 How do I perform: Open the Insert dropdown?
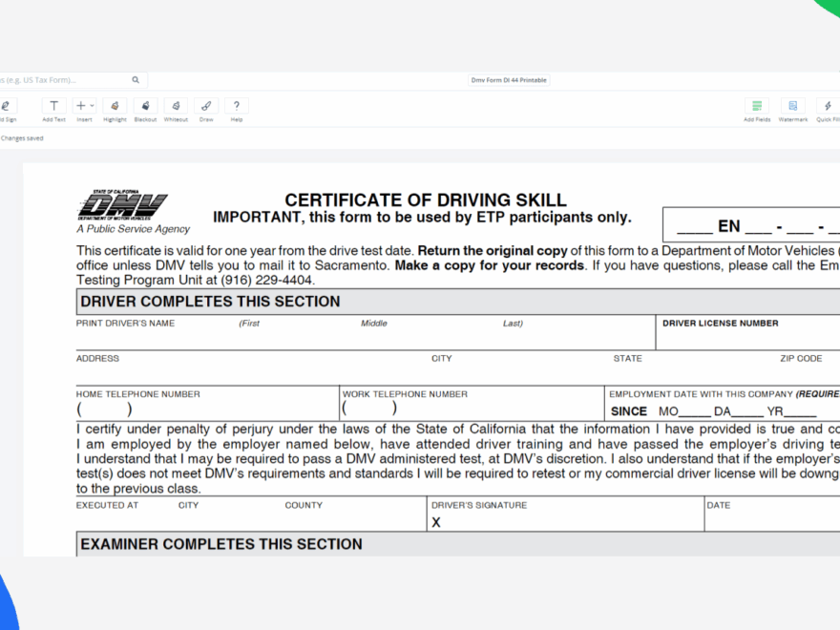[x=84, y=111]
